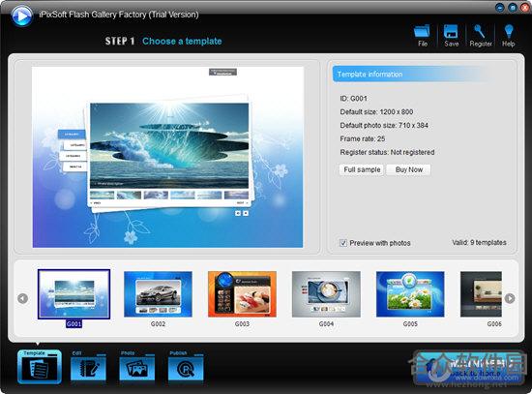Click the large template preview image

pos(167,157)
